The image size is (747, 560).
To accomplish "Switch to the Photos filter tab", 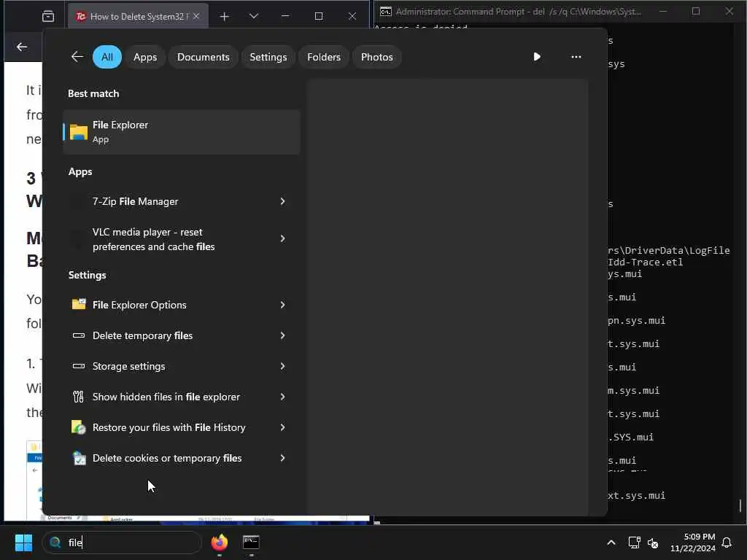I will coord(377,57).
